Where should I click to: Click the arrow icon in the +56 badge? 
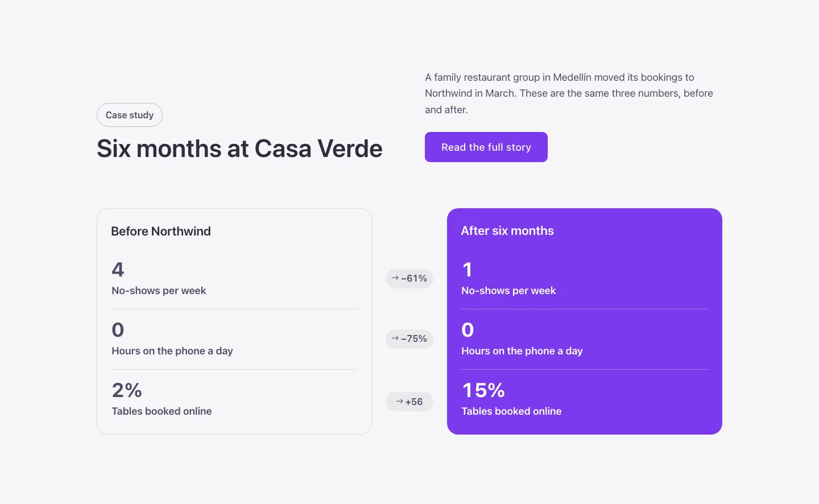click(400, 402)
